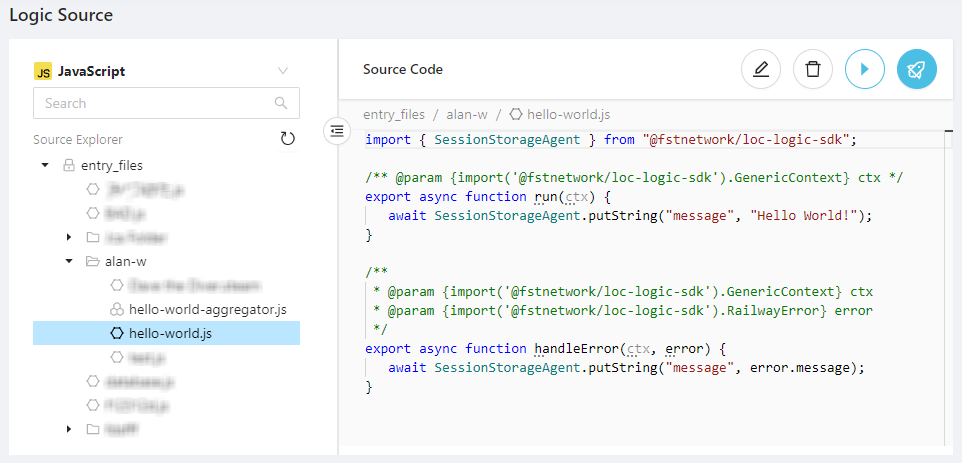This screenshot has width=962, height=463.
Task: Collapse the source explorer side panel
Action: click(x=338, y=130)
